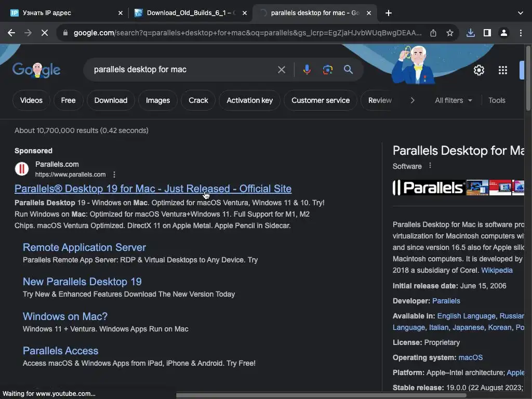This screenshot has height=399, width=532.
Task: Click the URL address bar
Action: (x=248, y=33)
